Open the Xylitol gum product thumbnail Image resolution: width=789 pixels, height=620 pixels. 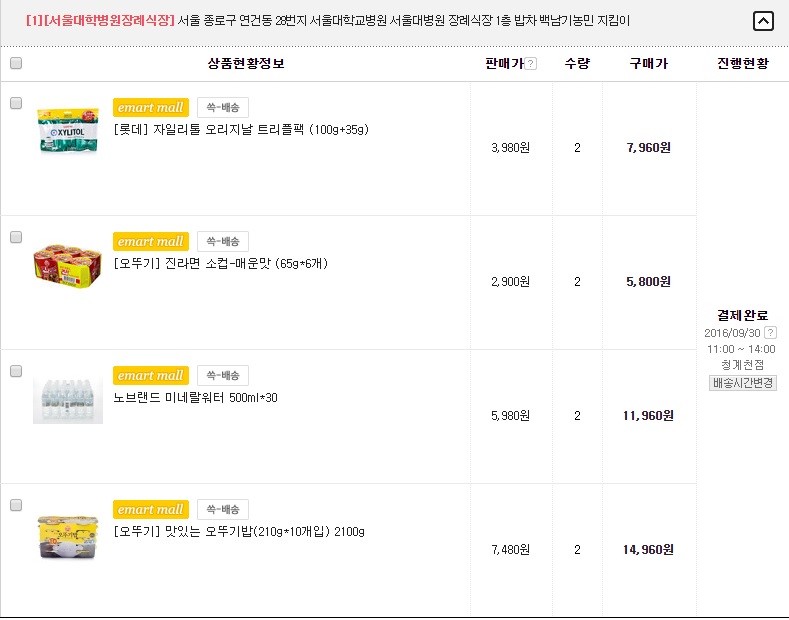coord(68,130)
